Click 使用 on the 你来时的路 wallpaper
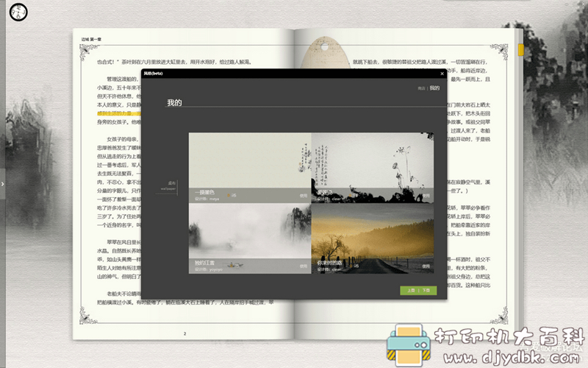 click(x=426, y=266)
